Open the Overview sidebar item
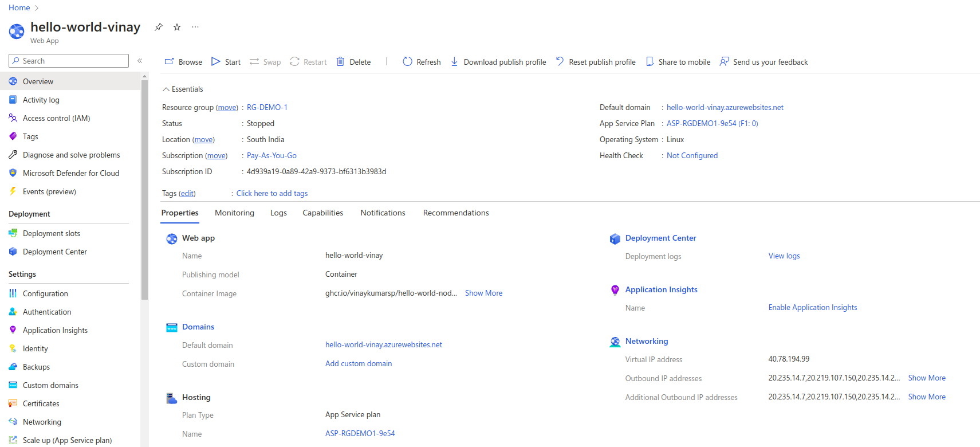 pos(70,81)
